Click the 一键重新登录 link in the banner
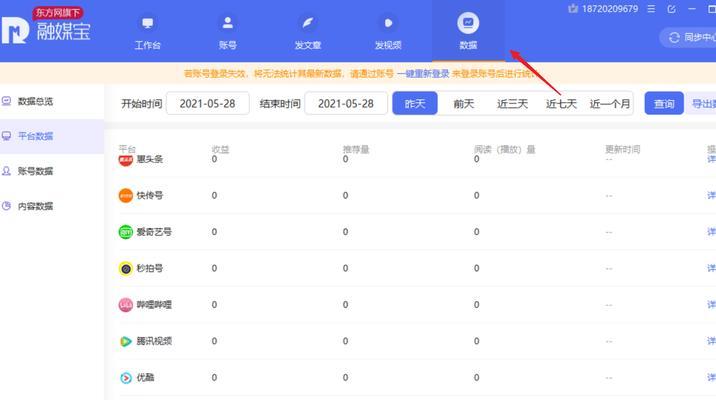 [x=423, y=74]
